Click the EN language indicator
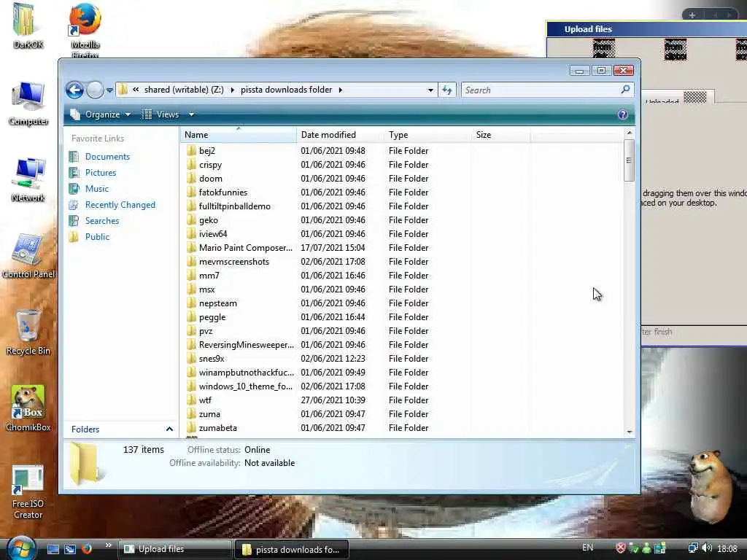The width and height of the screenshot is (747, 560). point(587,548)
